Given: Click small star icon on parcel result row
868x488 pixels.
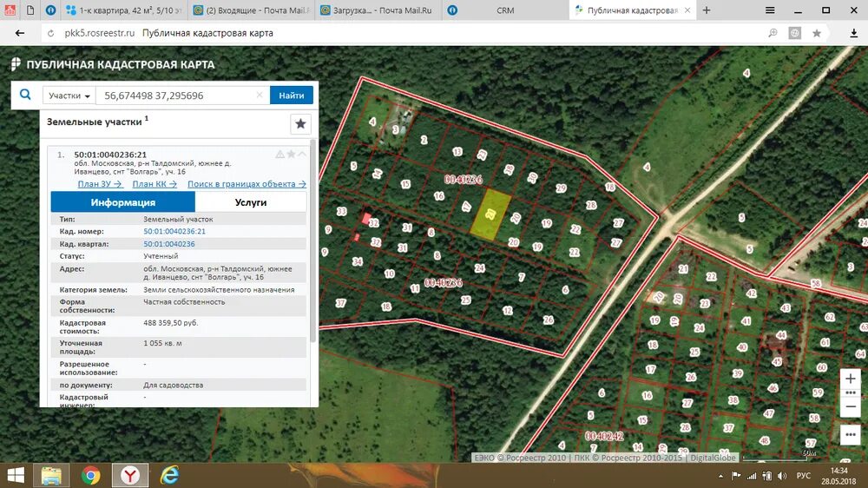Looking at the screenshot, I should click(x=291, y=154).
